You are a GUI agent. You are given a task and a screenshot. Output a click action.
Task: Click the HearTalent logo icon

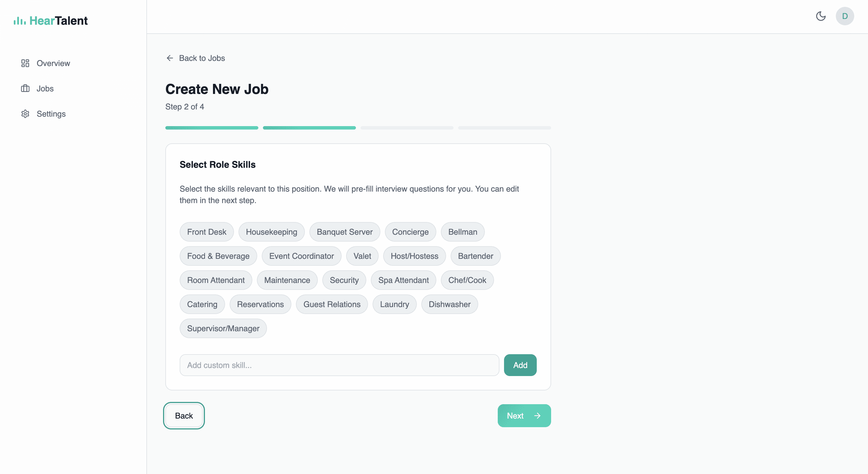[x=19, y=21]
